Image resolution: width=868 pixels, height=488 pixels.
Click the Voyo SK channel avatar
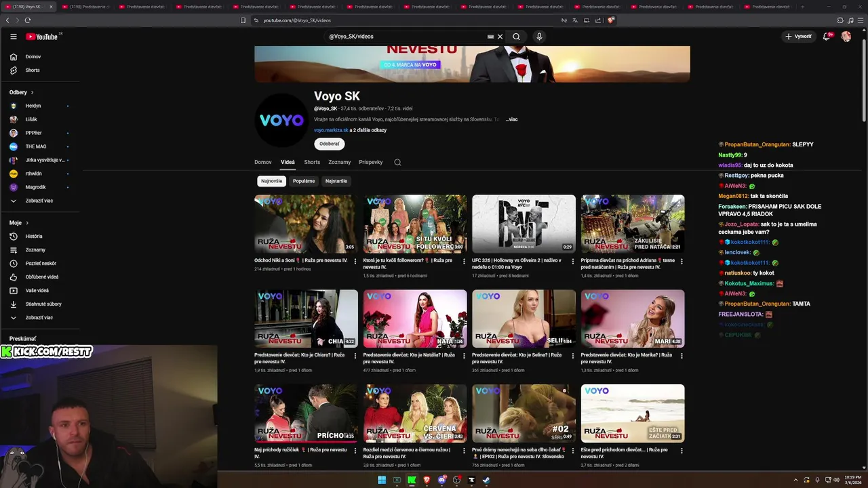coord(281,120)
